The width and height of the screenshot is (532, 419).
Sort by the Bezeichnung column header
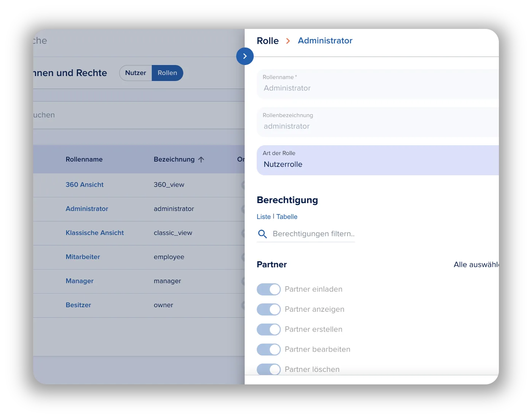[174, 160]
